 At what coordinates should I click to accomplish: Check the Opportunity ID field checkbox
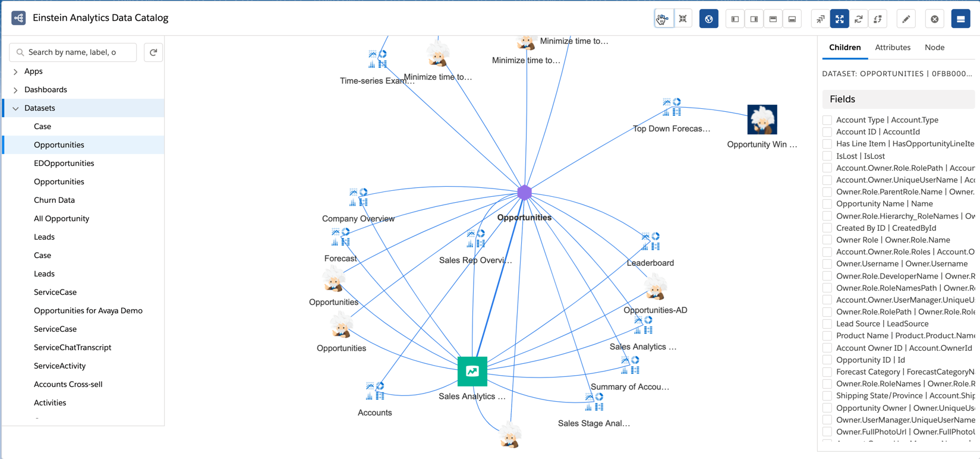point(827,360)
